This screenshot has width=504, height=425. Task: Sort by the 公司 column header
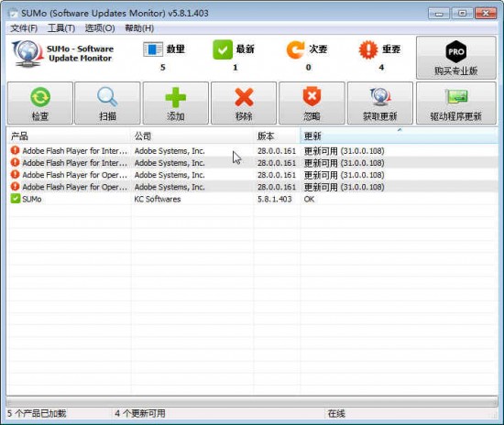192,136
